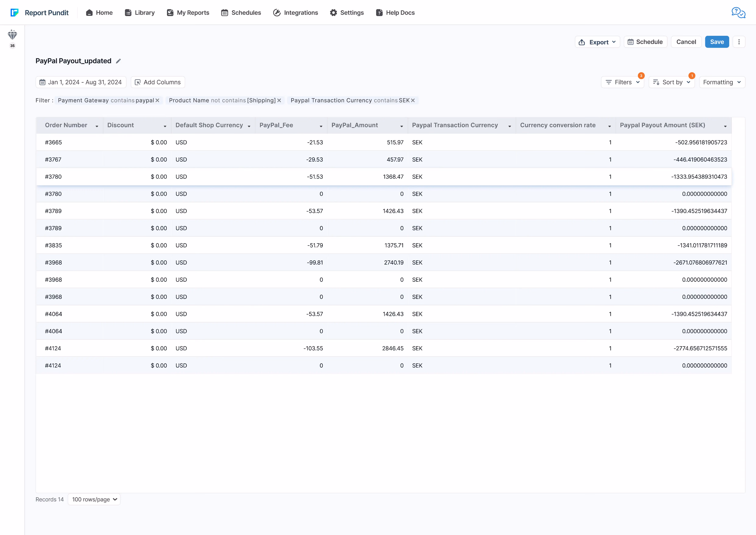Remove the Payment Gateway contains paypal filter
Image resolution: width=756 pixels, height=535 pixels.
click(x=157, y=101)
